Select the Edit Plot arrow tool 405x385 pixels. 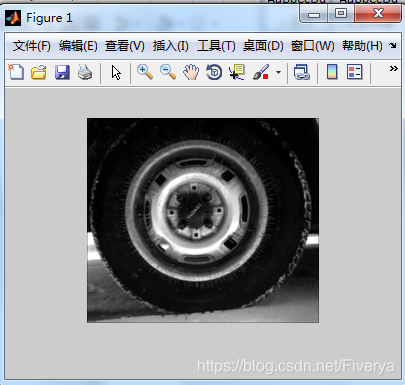click(116, 72)
